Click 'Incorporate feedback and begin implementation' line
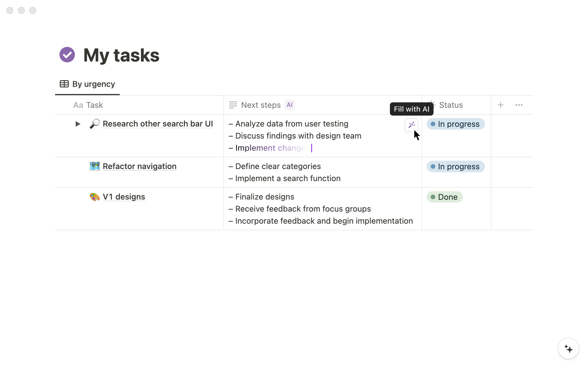 click(x=321, y=221)
